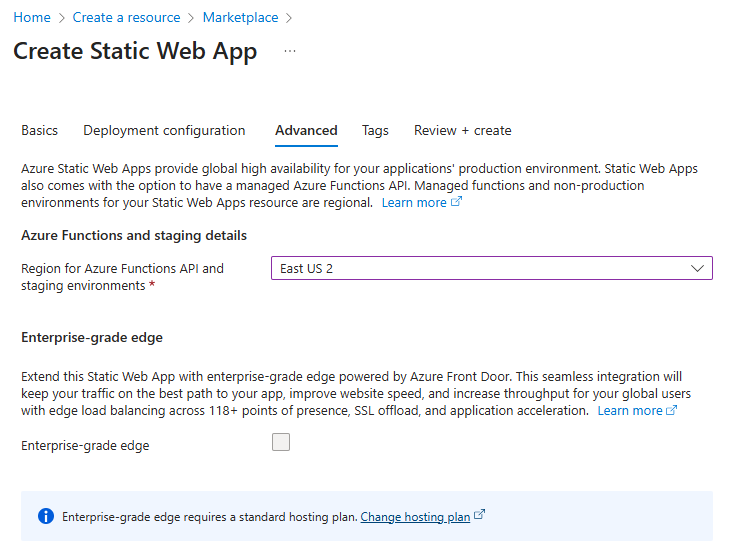
Task: Open Learn more about managed Azure Functions
Action: pos(414,202)
